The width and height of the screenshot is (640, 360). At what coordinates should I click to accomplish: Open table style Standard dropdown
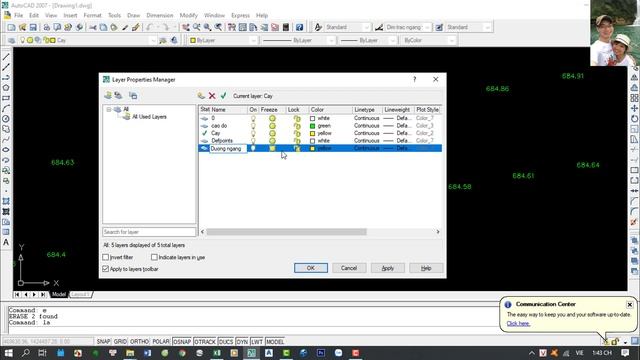(487, 27)
